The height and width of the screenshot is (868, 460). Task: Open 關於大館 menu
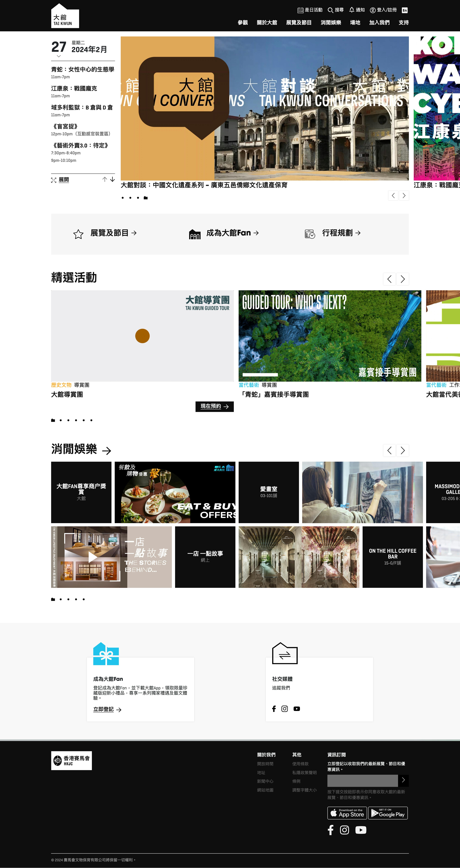267,23
